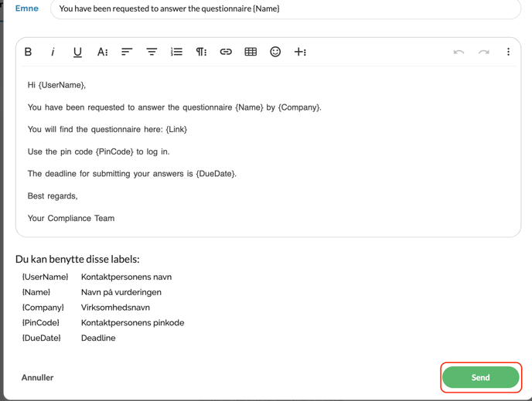
Task: Toggle bold formatting in the editor
Action: click(x=29, y=52)
